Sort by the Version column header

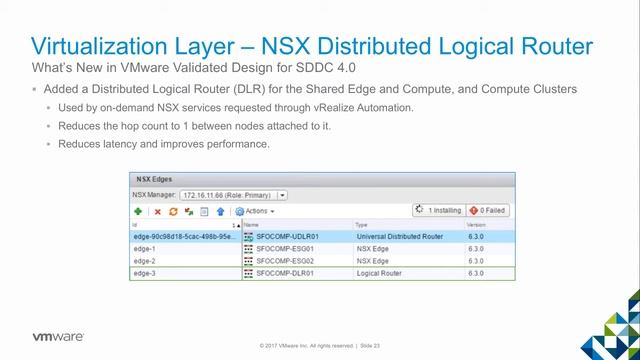(x=490, y=225)
